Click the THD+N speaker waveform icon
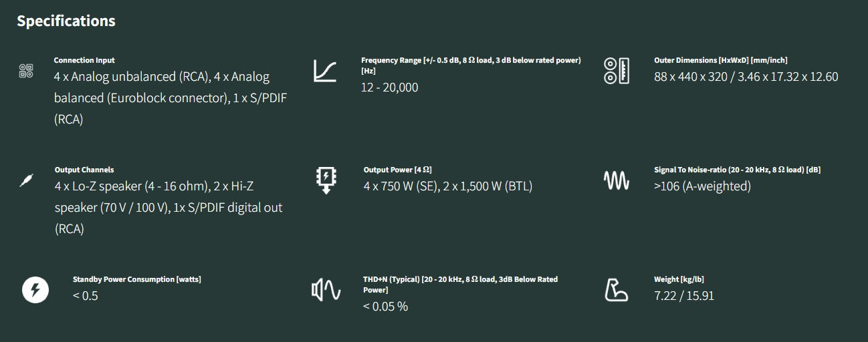868x342 pixels. pyautogui.click(x=326, y=290)
